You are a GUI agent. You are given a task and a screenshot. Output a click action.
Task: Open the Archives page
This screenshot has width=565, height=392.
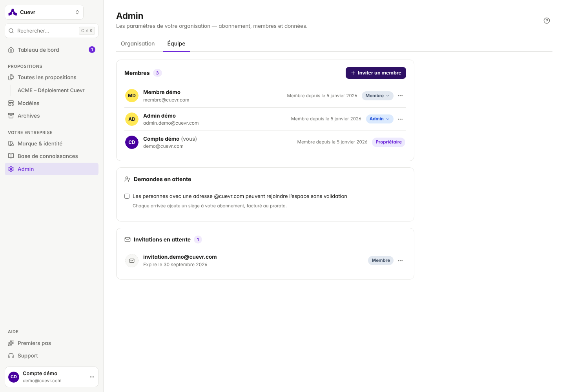[51, 116]
